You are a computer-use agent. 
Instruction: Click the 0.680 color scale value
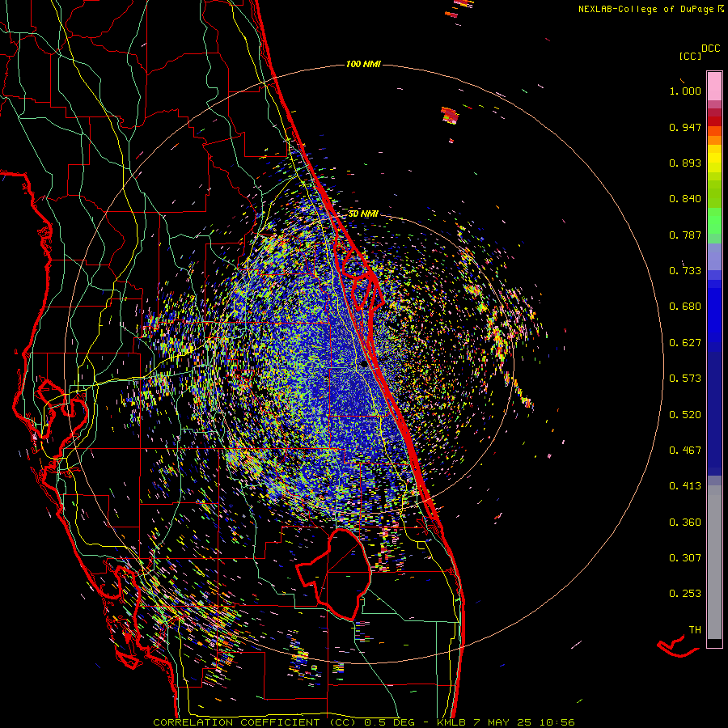(x=685, y=307)
